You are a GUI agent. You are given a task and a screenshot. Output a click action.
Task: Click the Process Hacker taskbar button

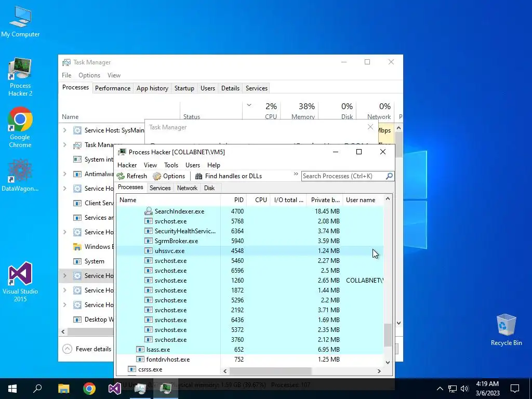pos(166,389)
